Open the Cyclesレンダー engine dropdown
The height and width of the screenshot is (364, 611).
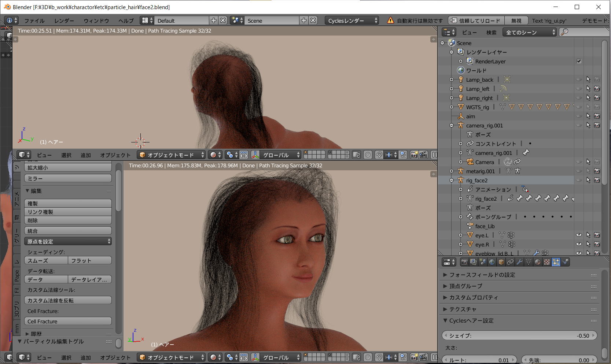coord(352,21)
